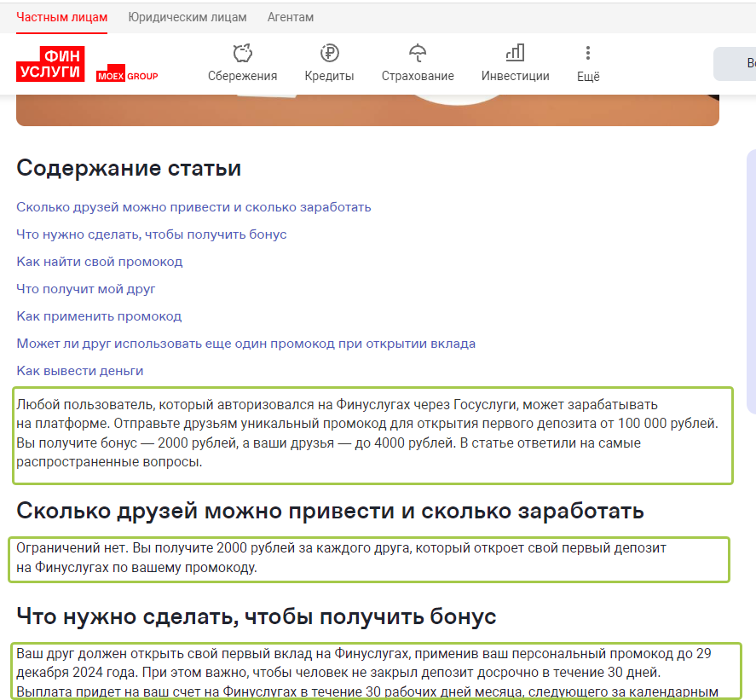Expand the Ещё three-dots menu
The image size is (756, 700).
coord(588,54)
